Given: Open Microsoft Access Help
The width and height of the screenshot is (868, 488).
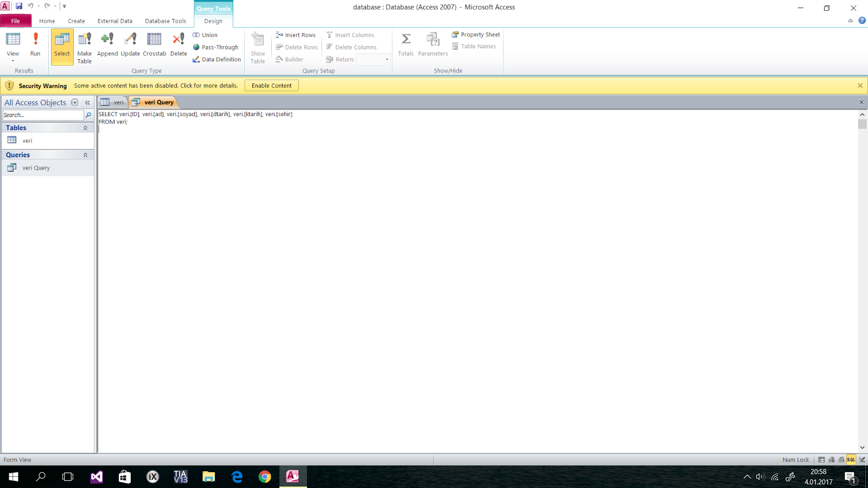Looking at the screenshot, I should click(862, 21).
